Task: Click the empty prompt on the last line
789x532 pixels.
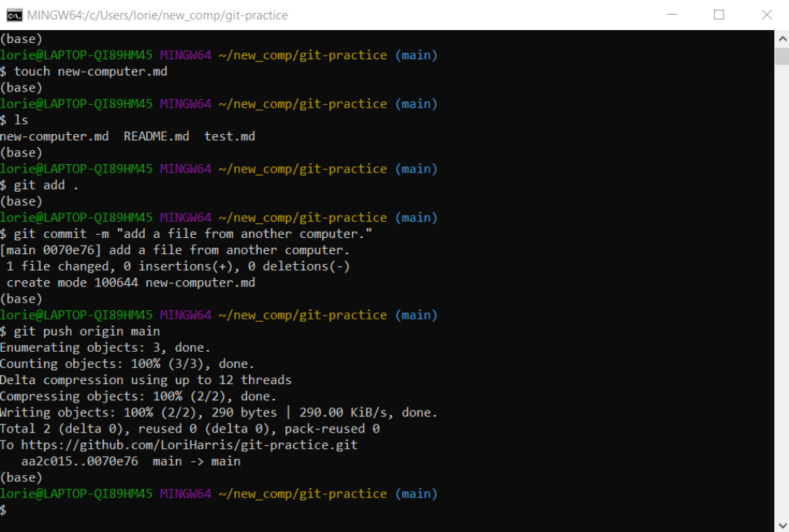Action: (4, 510)
